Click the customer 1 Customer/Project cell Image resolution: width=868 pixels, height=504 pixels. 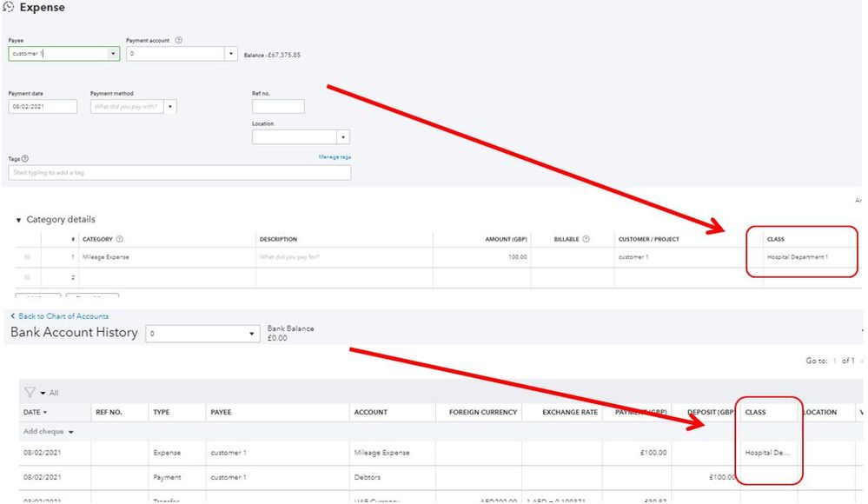click(x=688, y=257)
